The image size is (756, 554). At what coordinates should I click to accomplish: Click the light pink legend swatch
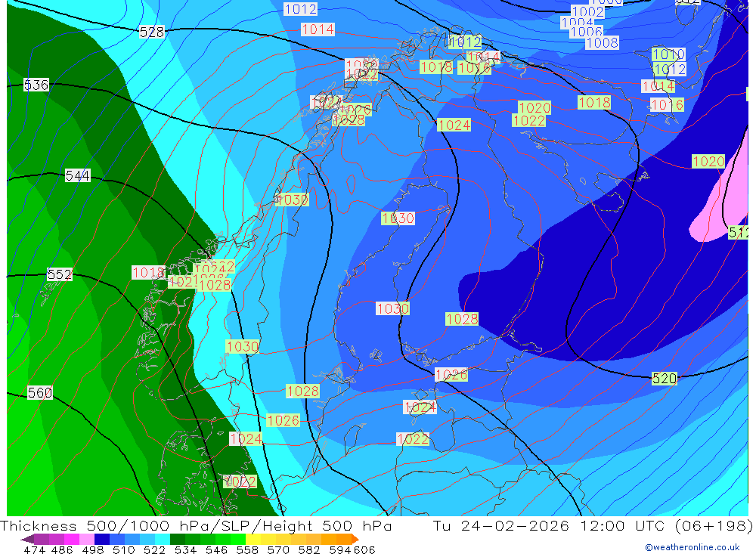[x=86, y=539]
